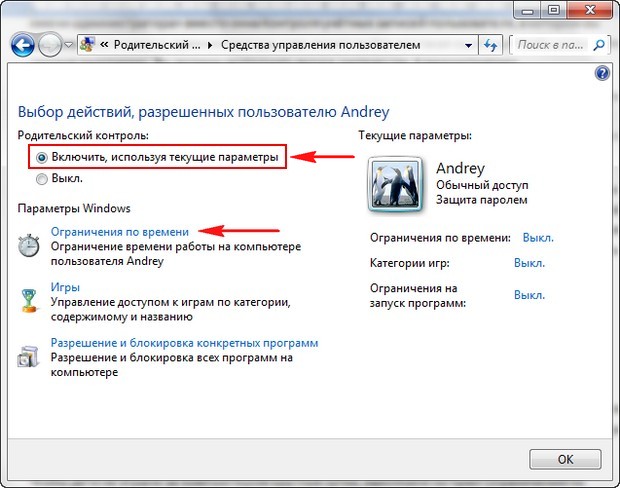Viewport: 620px width, 488px height.
Task: Click the Параметры Windows heading
Action: tap(74, 208)
